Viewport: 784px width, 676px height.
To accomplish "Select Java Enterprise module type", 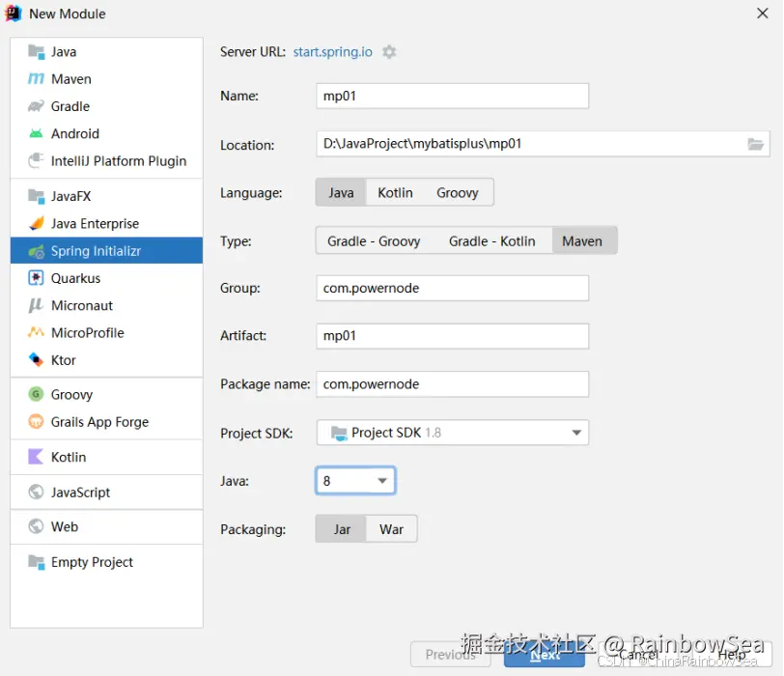I will tap(106, 223).
